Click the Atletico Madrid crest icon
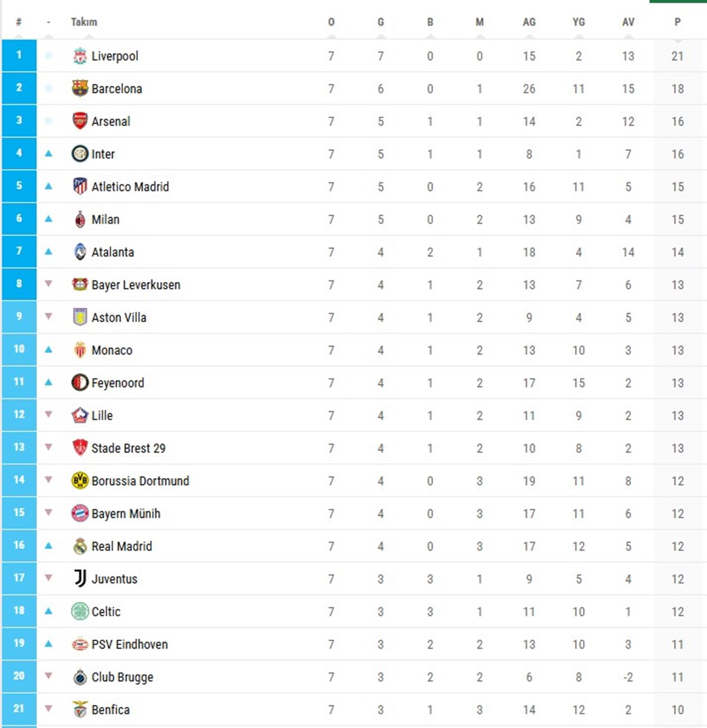 point(80,187)
